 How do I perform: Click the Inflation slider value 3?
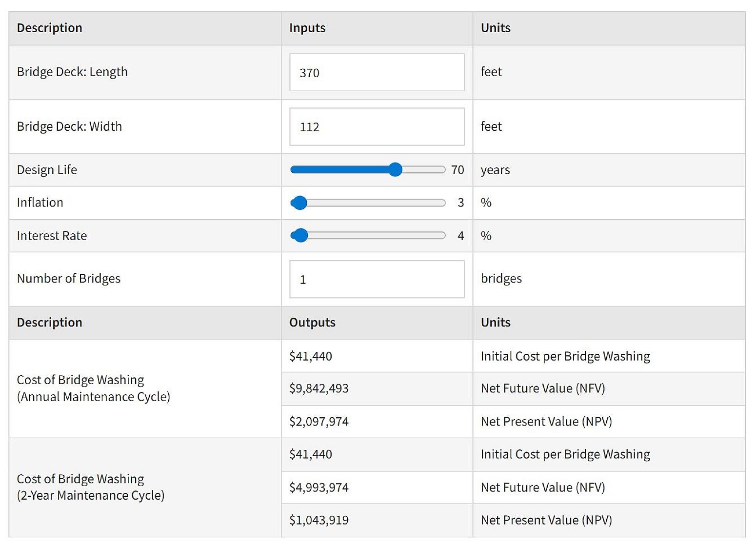click(x=460, y=203)
